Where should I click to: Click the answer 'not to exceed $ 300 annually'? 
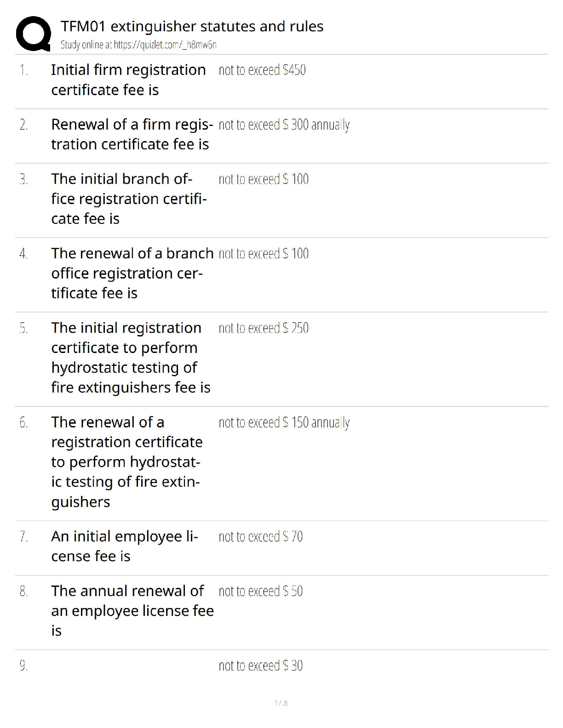[x=284, y=125]
